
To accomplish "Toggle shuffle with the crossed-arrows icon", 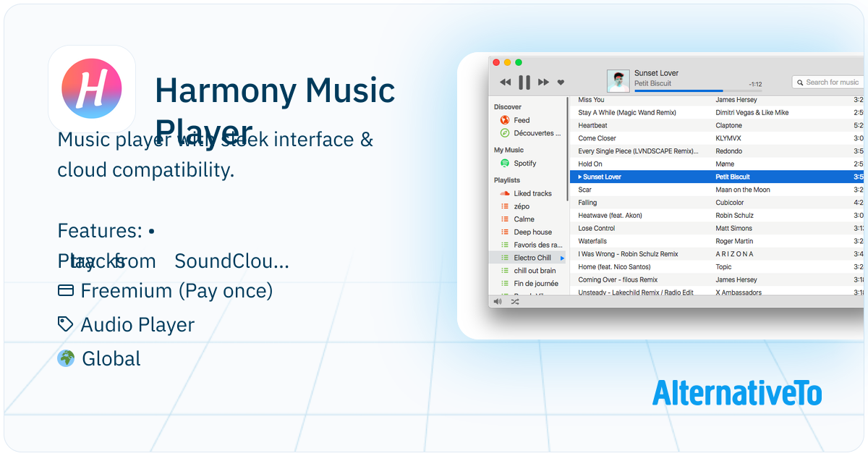I will pos(514,301).
